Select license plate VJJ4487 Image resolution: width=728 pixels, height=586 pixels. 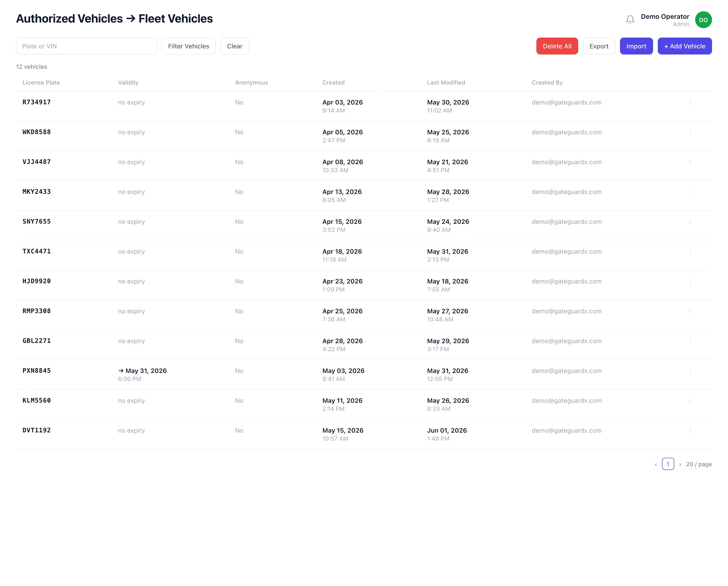tap(37, 162)
